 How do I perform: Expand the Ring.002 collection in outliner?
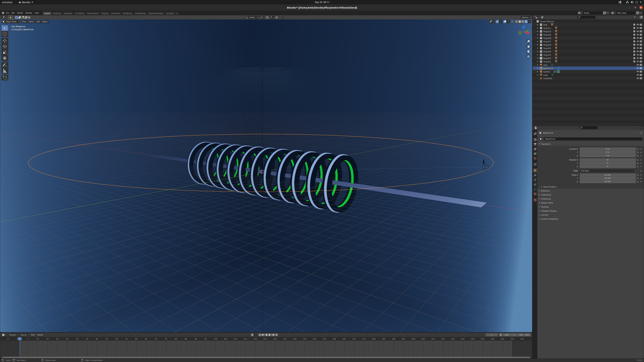(538, 58)
